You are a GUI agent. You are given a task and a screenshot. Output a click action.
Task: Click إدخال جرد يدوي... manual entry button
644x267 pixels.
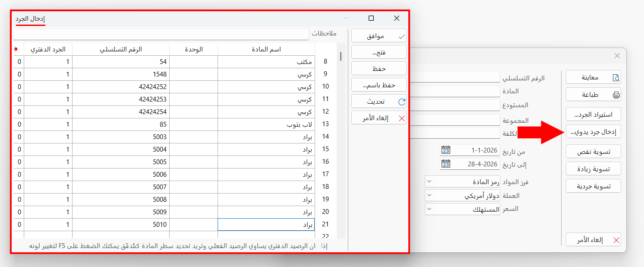coord(593,132)
